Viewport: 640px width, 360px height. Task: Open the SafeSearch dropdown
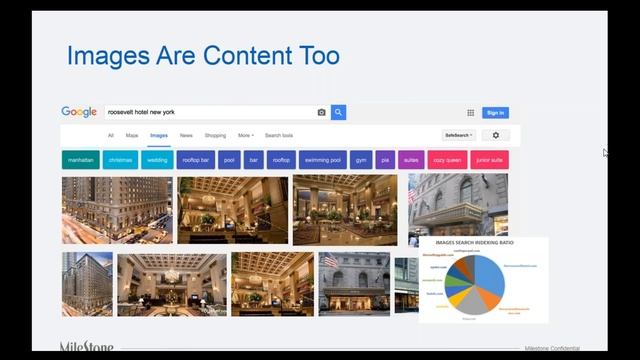click(x=459, y=135)
